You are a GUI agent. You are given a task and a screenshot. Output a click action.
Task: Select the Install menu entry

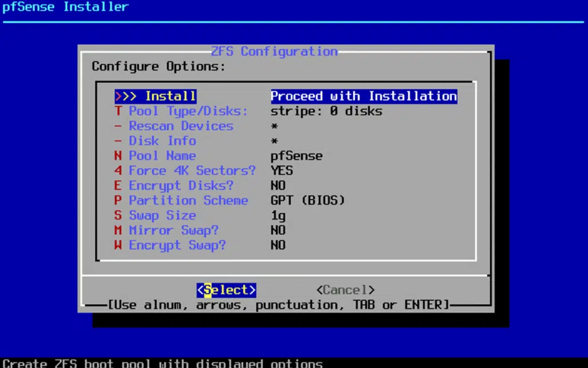(x=171, y=96)
